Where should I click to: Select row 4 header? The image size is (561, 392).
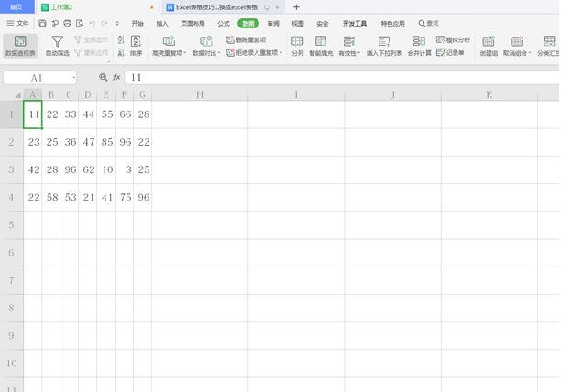coord(11,197)
